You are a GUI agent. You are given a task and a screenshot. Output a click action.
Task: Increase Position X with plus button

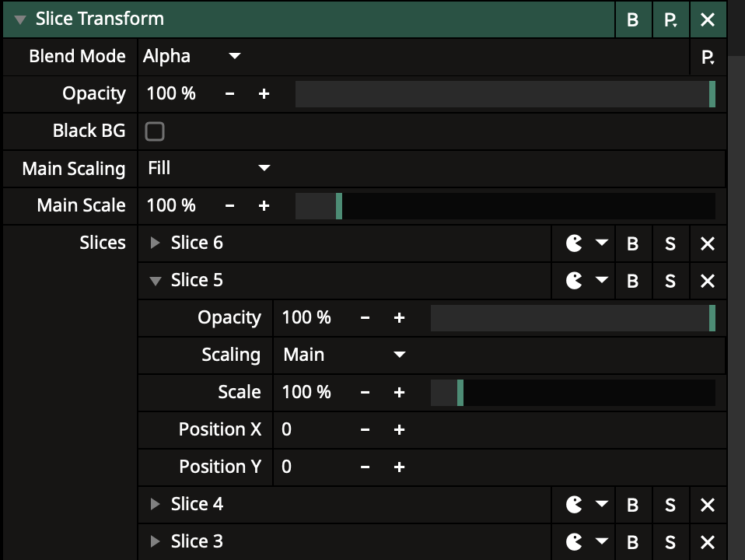pyautogui.click(x=399, y=430)
